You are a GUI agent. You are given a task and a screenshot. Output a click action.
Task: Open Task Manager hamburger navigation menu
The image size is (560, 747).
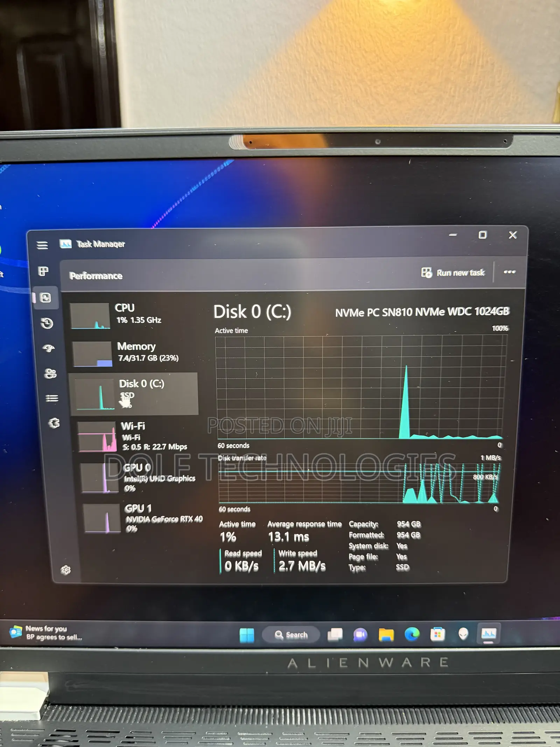(x=42, y=245)
